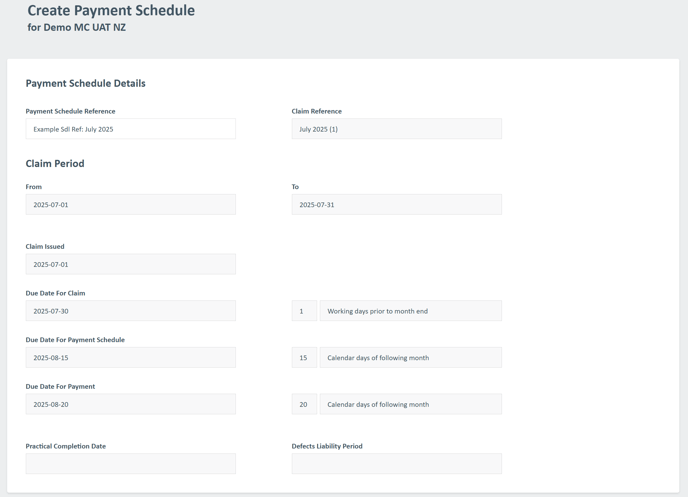This screenshot has width=688, height=497.
Task: Click the Payment Schedule Reference field
Action: pyautogui.click(x=130, y=129)
